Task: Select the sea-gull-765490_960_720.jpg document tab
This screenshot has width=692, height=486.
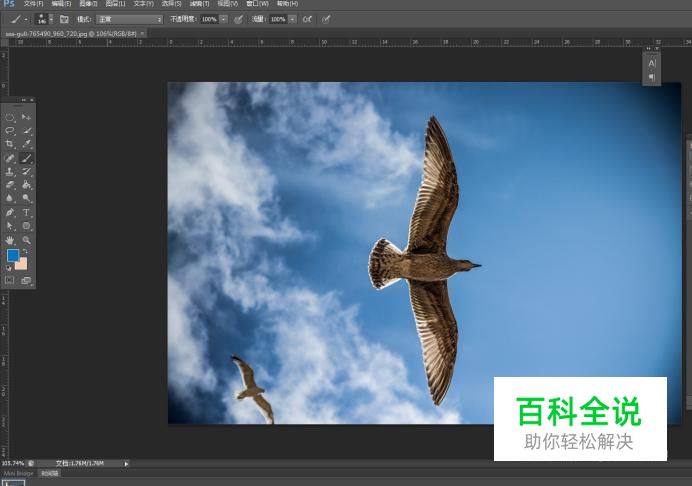Action: (x=71, y=34)
